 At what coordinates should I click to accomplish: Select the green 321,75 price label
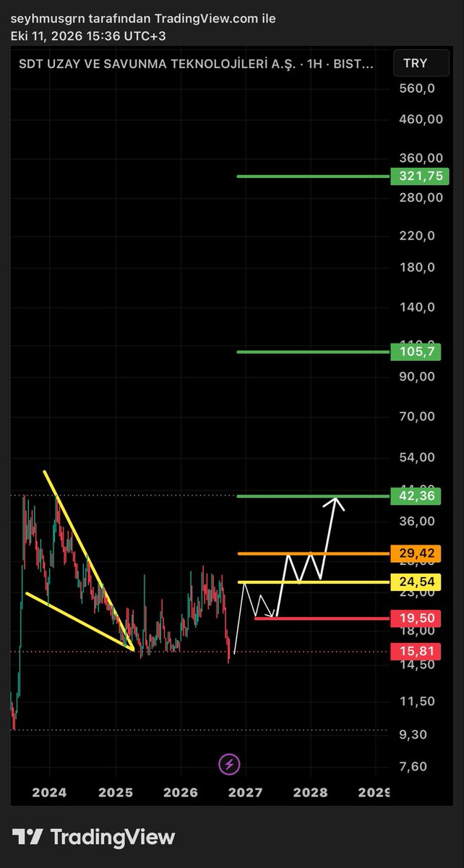(x=420, y=176)
